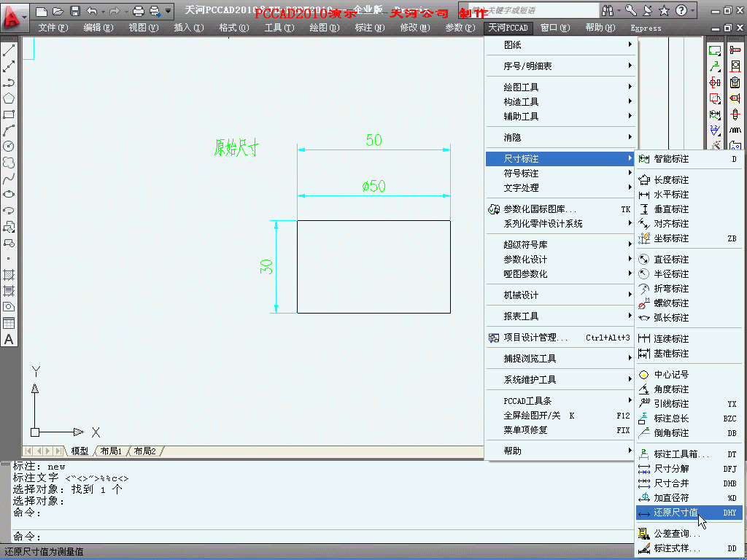Select the Rectangle draw tool
The height and width of the screenshot is (560, 747).
(9, 114)
